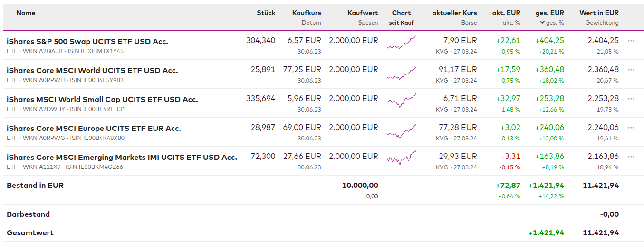Sort holdings by Kaufkurs column header

pyautogui.click(x=307, y=13)
